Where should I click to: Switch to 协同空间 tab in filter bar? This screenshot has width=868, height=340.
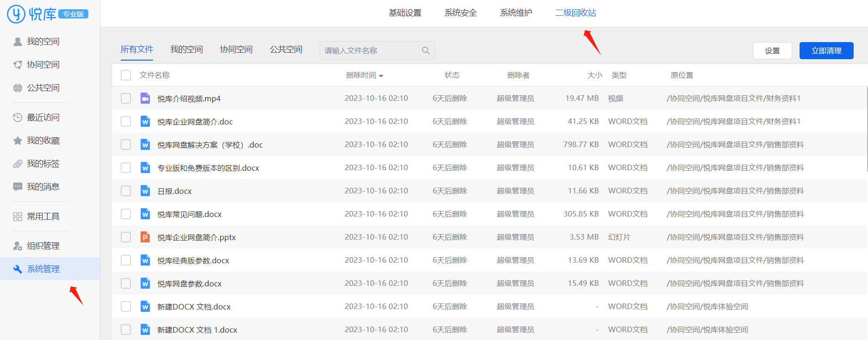pyautogui.click(x=236, y=49)
